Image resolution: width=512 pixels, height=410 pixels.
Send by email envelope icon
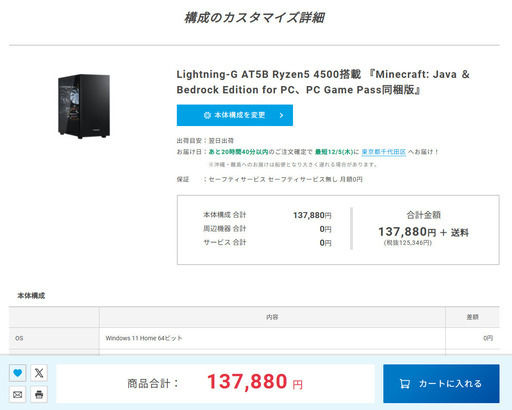click(x=18, y=395)
